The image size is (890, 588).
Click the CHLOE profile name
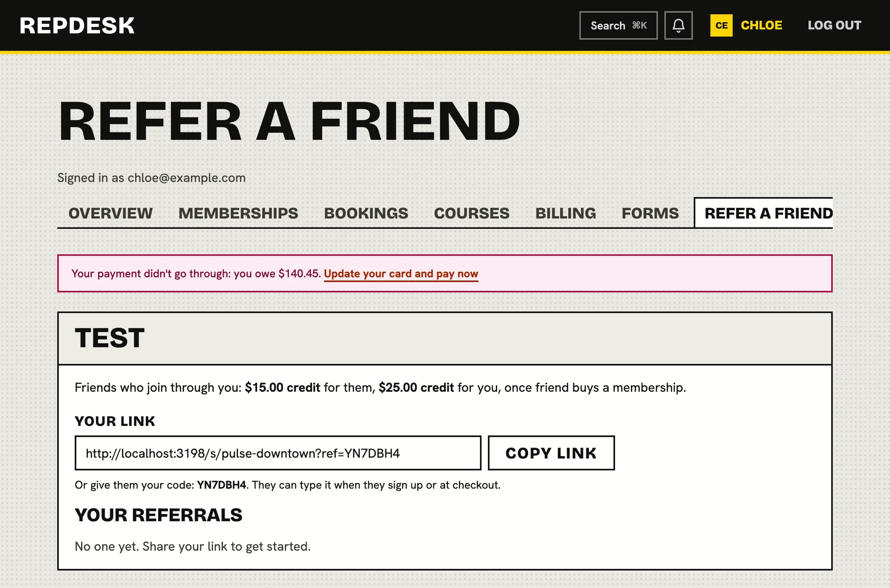[x=761, y=25]
